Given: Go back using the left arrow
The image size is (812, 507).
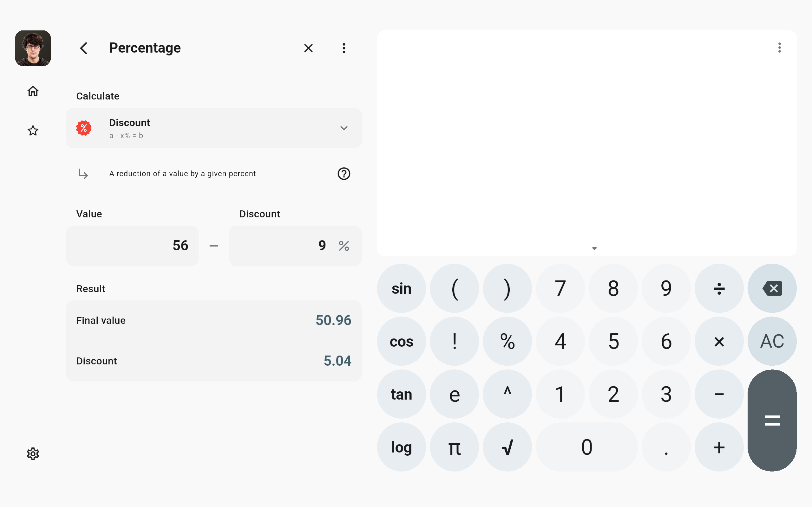Looking at the screenshot, I should pos(84,48).
